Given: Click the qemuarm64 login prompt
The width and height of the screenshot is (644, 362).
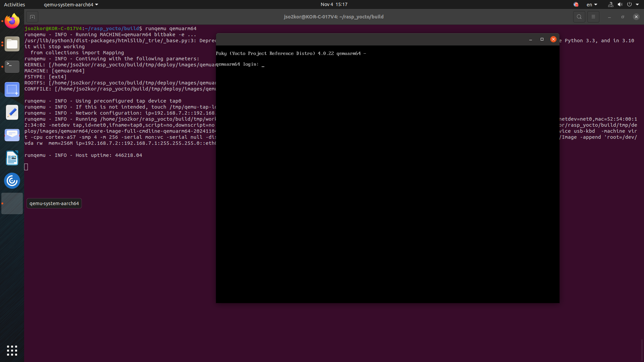Looking at the screenshot, I should [x=237, y=64].
